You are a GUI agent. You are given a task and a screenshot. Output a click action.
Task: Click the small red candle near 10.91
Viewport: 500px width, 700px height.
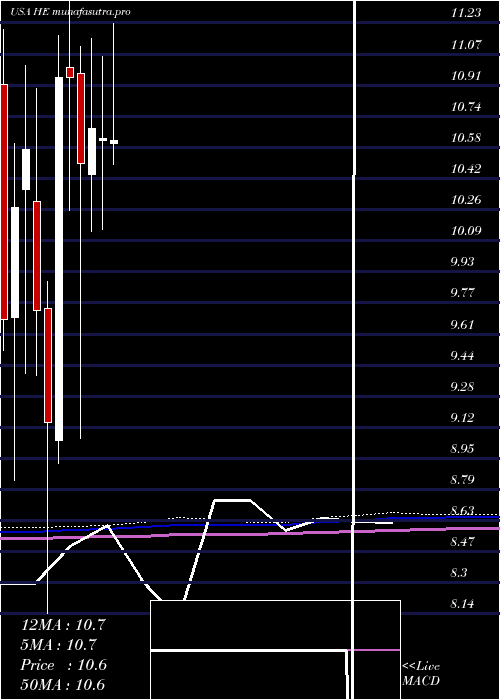point(70,72)
